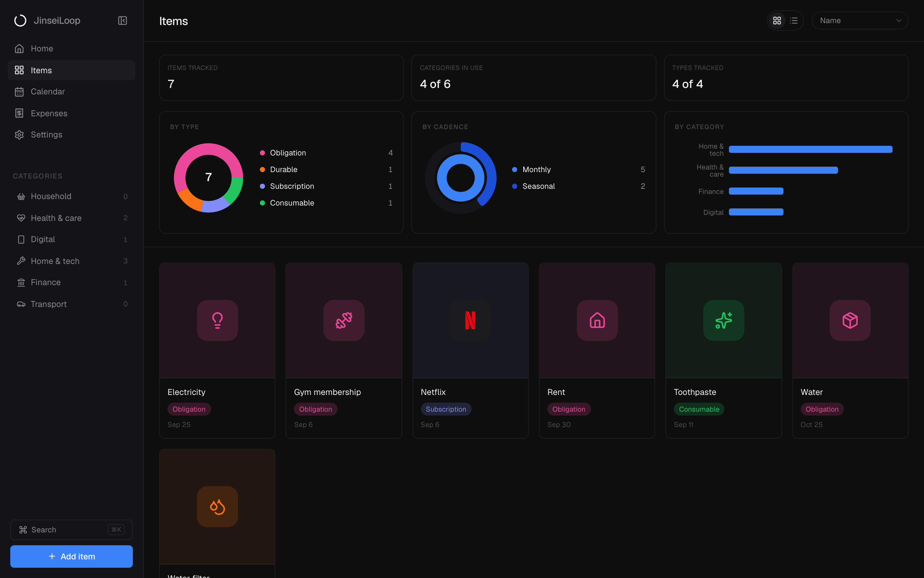
Task: Click the Add item button
Action: point(72,556)
